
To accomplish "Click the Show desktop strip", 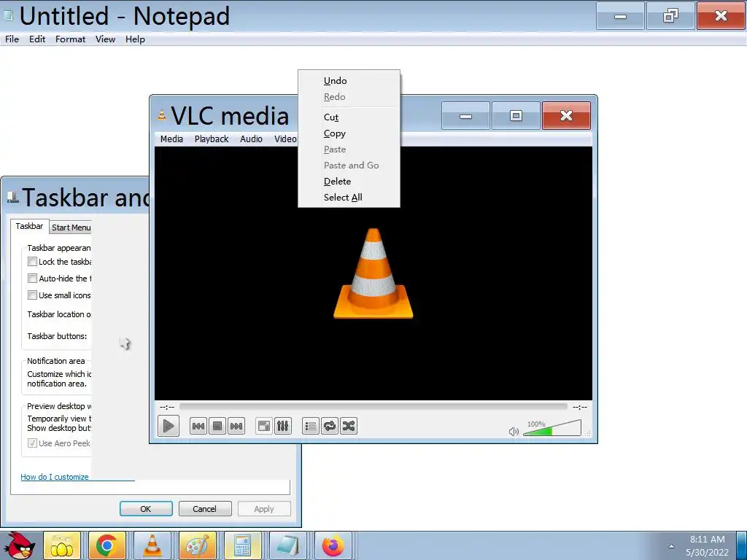I will [741, 545].
